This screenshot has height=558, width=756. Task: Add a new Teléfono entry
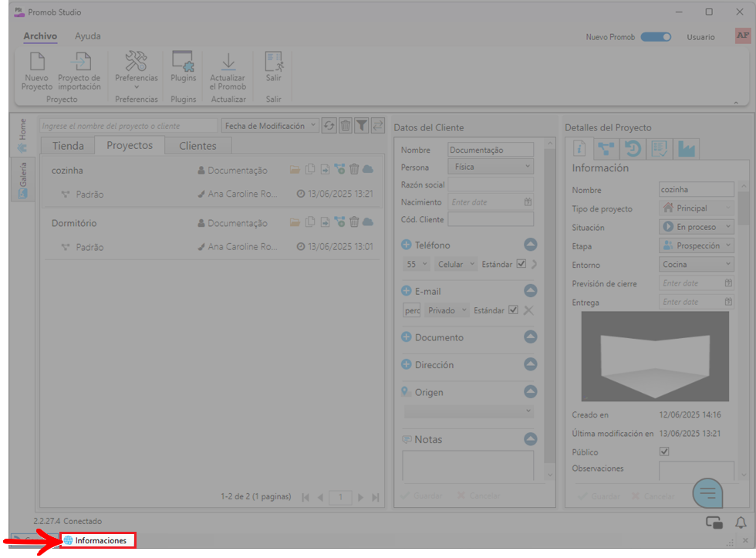pos(406,245)
